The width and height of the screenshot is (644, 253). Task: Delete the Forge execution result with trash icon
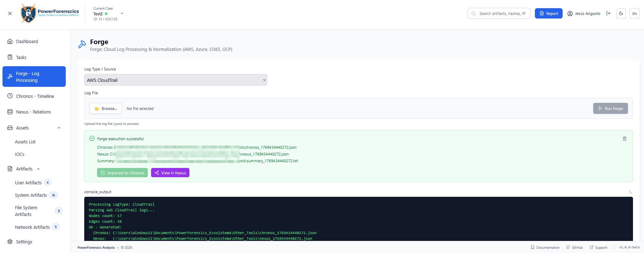(x=624, y=139)
